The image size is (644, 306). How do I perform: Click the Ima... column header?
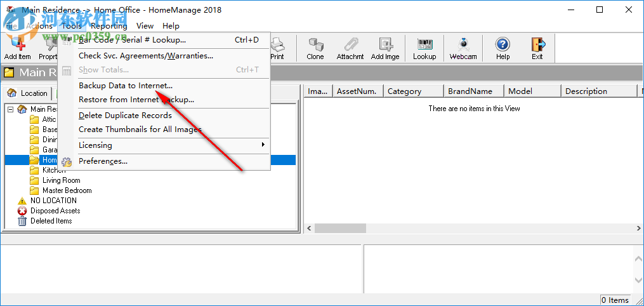319,91
